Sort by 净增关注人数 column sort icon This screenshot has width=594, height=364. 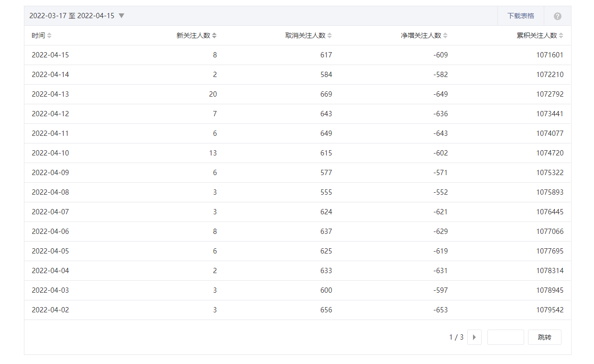(445, 35)
